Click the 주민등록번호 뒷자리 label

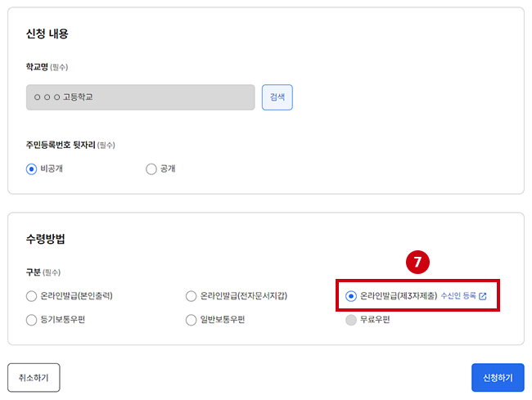pyautogui.click(x=61, y=145)
